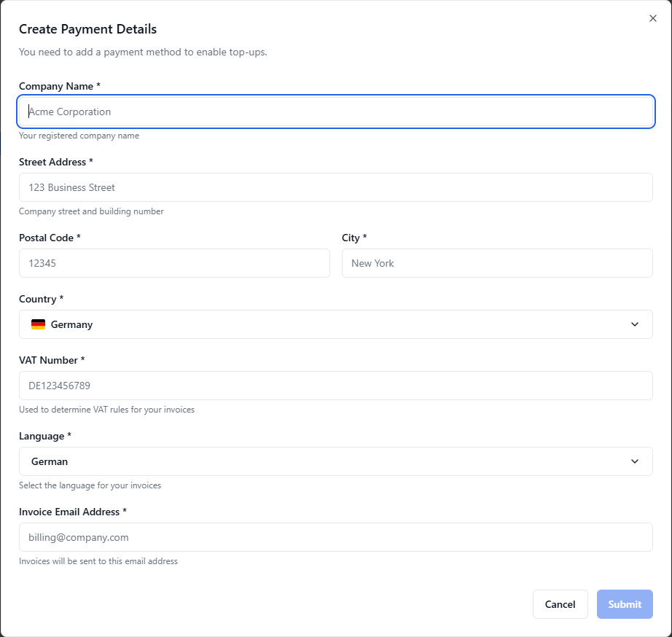Click the German flag icon in Country
Image resolution: width=672 pixels, height=637 pixels.
(x=38, y=324)
